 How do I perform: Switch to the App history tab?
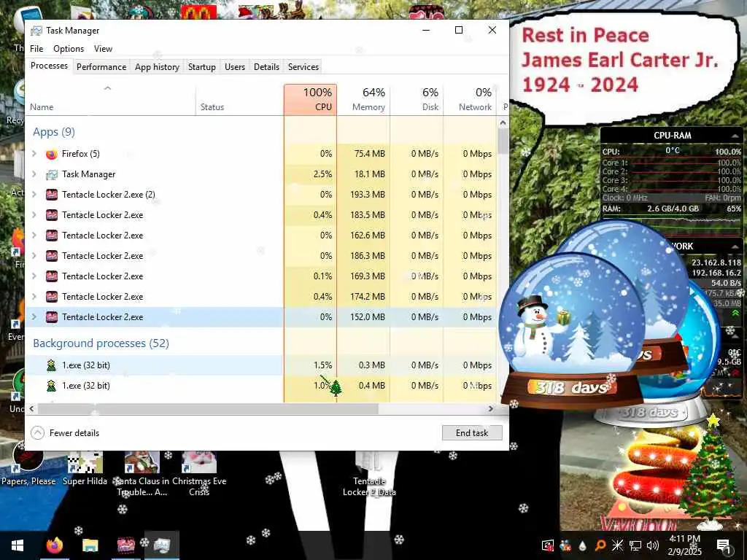coord(158,67)
